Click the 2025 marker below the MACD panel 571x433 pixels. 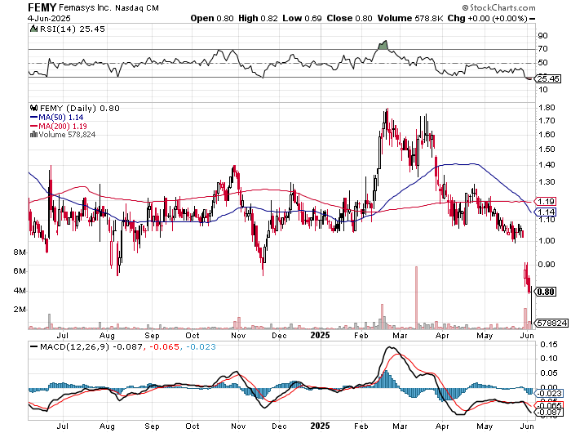pos(320,425)
